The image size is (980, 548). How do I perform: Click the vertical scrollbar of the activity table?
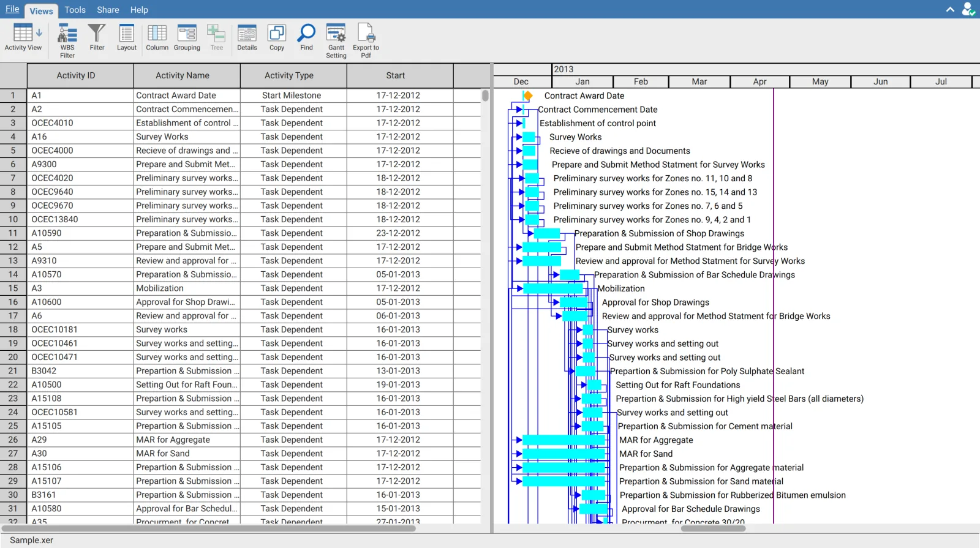(485, 96)
